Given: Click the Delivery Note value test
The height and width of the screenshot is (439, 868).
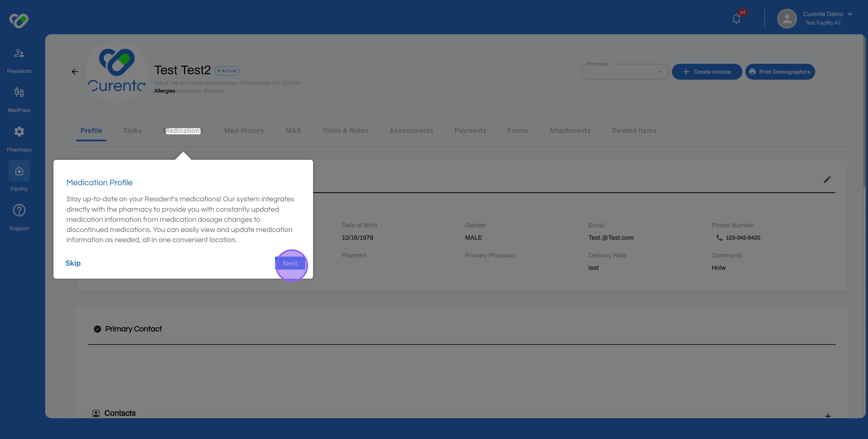Looking at the screenshot, I should 593,268.
